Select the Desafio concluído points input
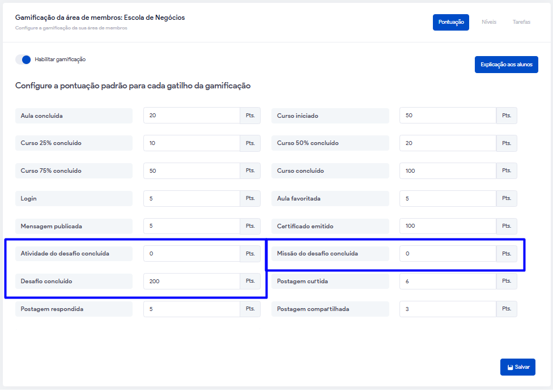Screen dimensions: 553x392 192,282
